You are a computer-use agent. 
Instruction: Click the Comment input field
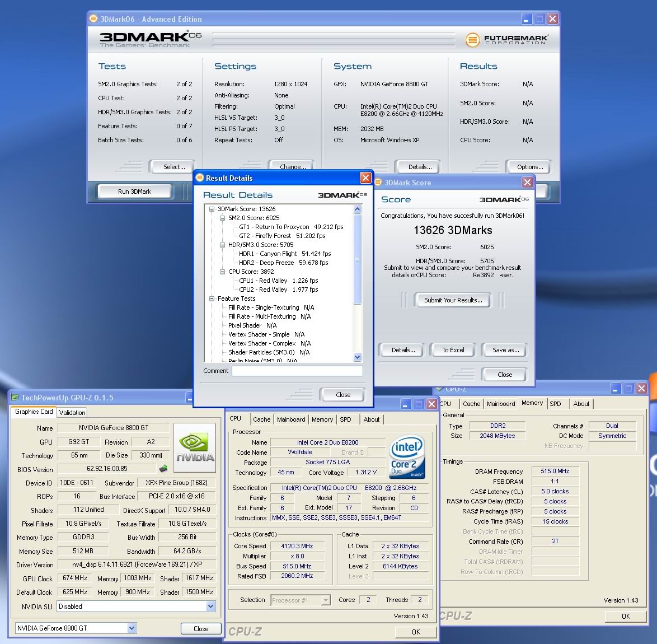click(x=298, y=371)
